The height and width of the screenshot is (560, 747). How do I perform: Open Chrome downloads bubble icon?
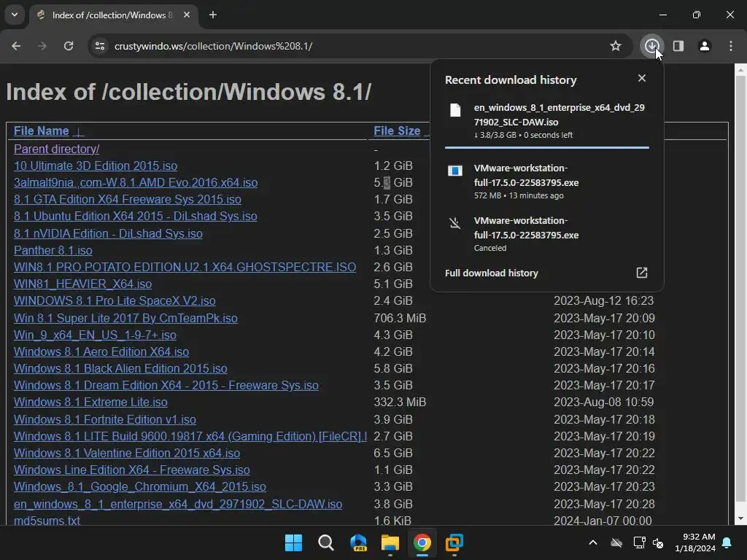tap(651, 46)
